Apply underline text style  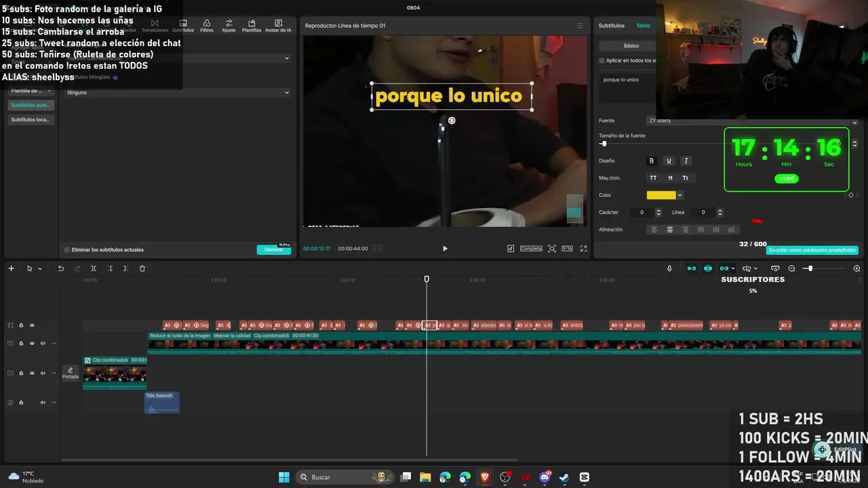(669, 161)
